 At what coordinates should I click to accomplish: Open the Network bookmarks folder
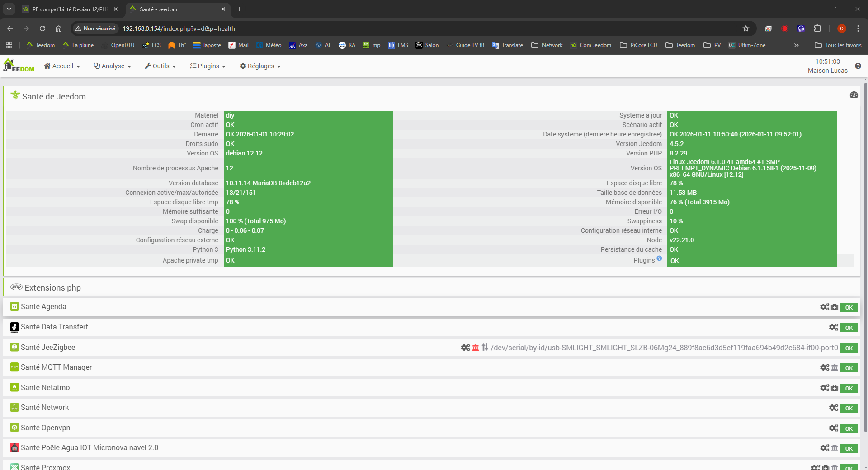[x=547, y=45]
